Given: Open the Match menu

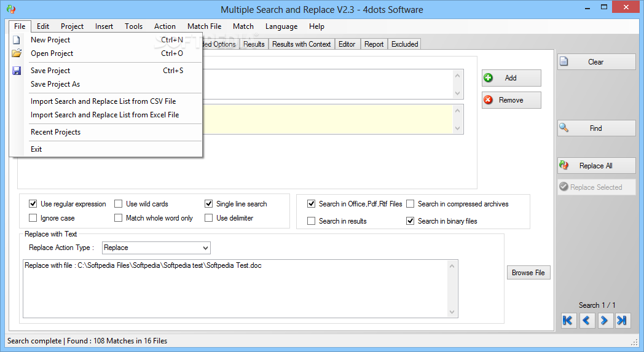Looking at the screenshot, I should 243,26.
